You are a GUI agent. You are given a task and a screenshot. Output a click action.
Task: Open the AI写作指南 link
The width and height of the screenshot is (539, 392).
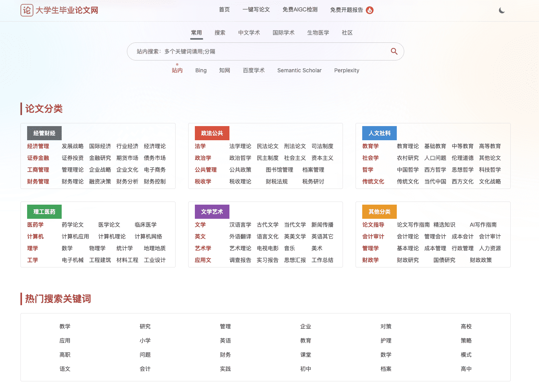[x=483, y=225]
